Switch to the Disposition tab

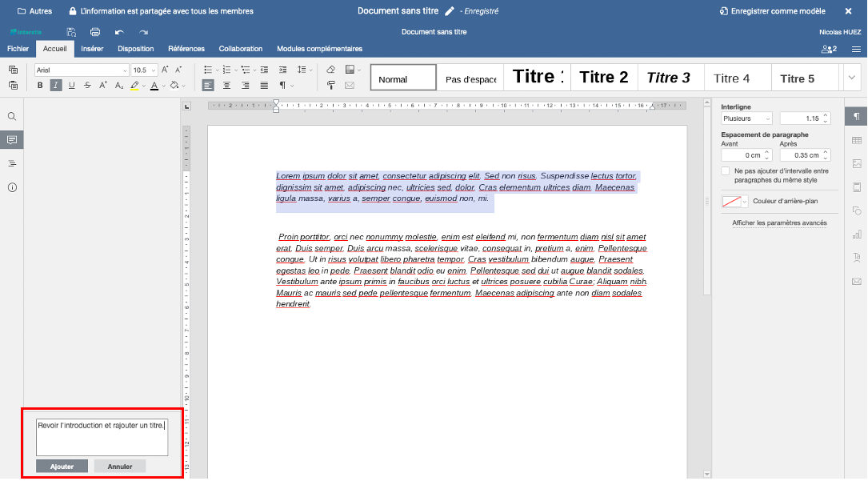(x=136, y=49)
